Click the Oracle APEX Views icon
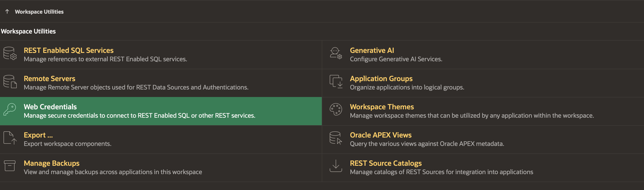Image resolution: width=644 pixels, height=190 pixels. point(336,138)
